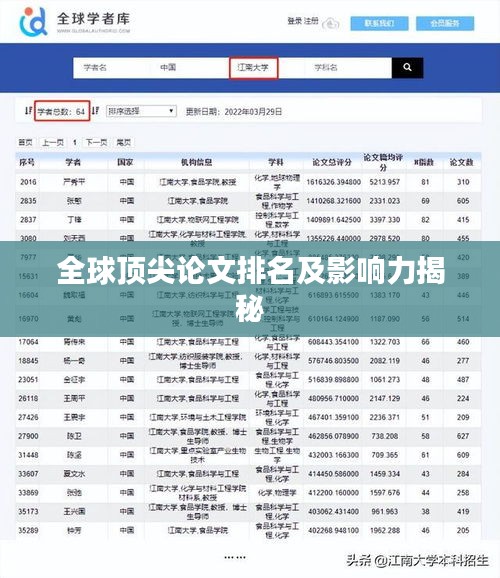Image resolution: width=500 pixels, height=578 pixels.
Task: Click rank number 2835
Action: (28, 201)
